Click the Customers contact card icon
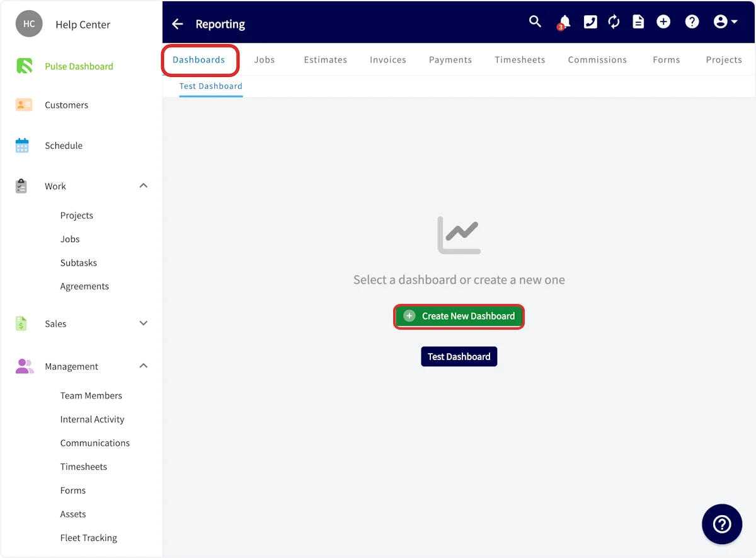 pos(23,105)
